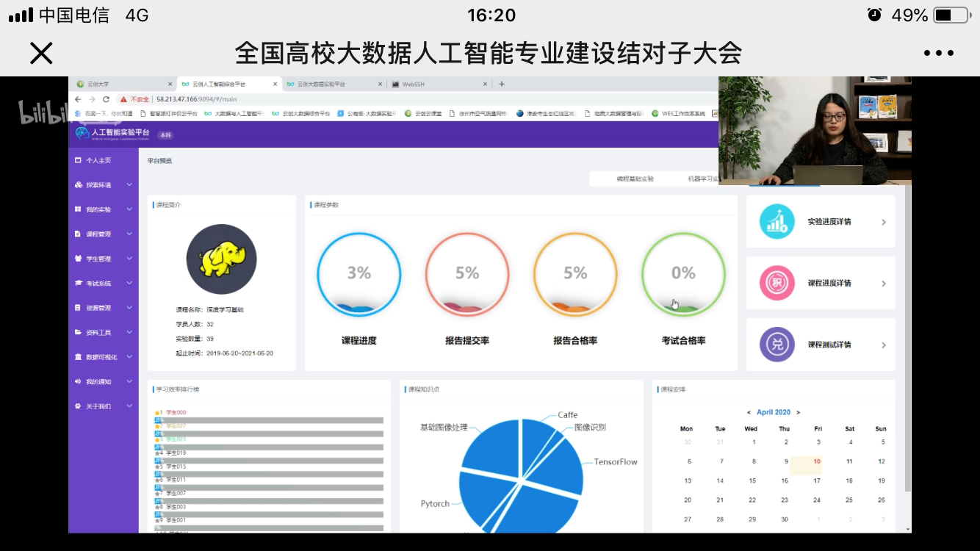The width and height of the screenshot is (980, 551).
Task: Click the 实验进度详情 chart icon
Action: pyautogui.click(x=777, y=222)
